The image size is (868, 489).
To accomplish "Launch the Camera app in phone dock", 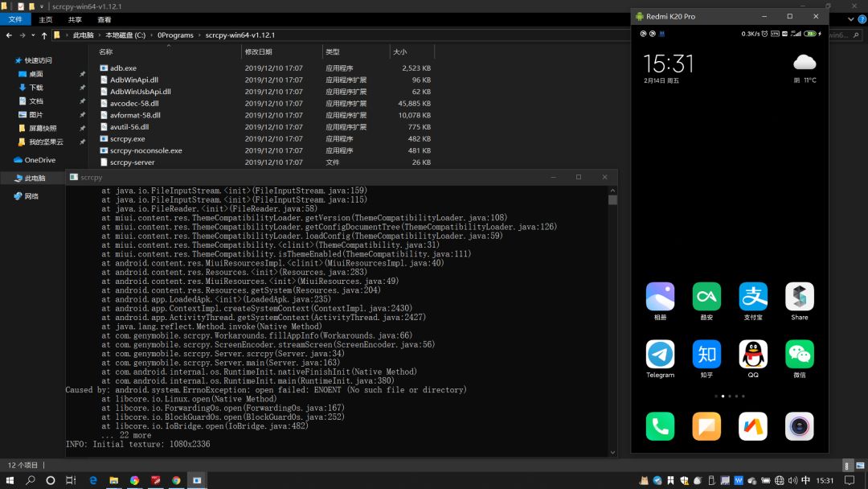I will (x=800, y=426).
